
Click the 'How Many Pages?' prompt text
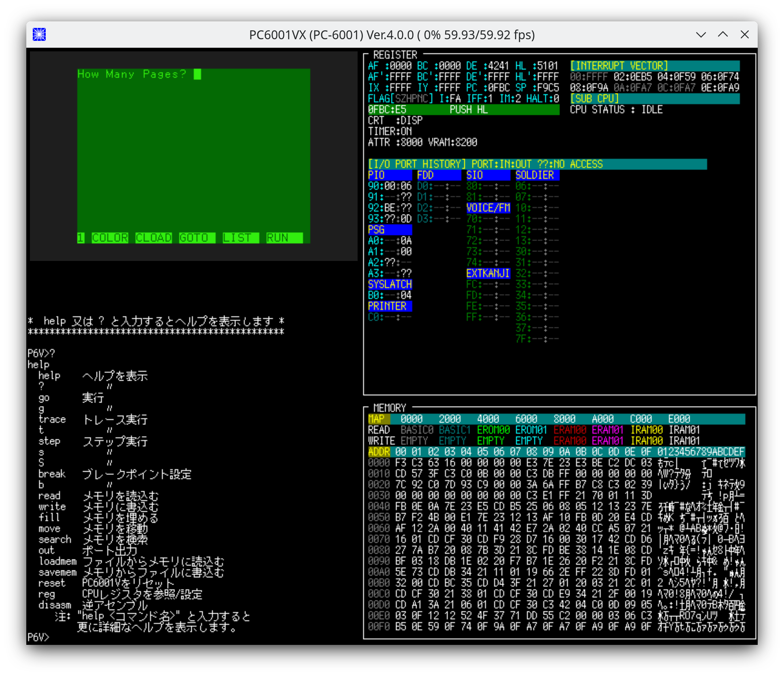pos(132,74)
